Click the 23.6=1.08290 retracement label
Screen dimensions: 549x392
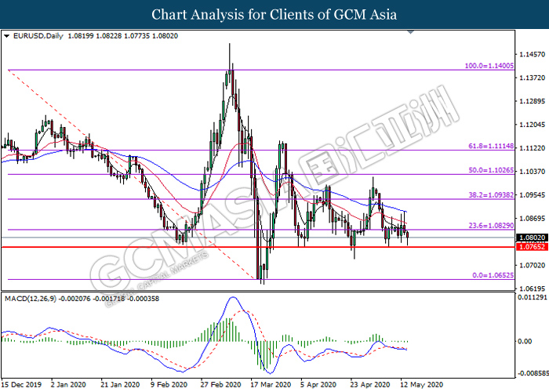[489, 226]
